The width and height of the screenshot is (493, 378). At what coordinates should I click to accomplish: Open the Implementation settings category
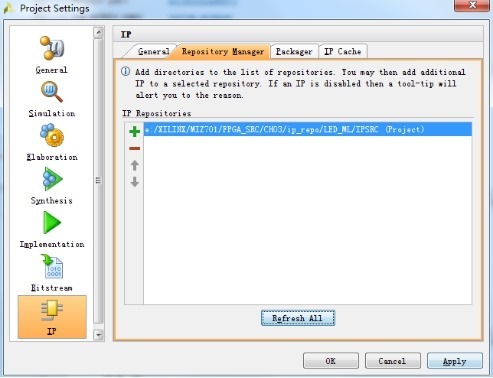click(x=52, y=230)
